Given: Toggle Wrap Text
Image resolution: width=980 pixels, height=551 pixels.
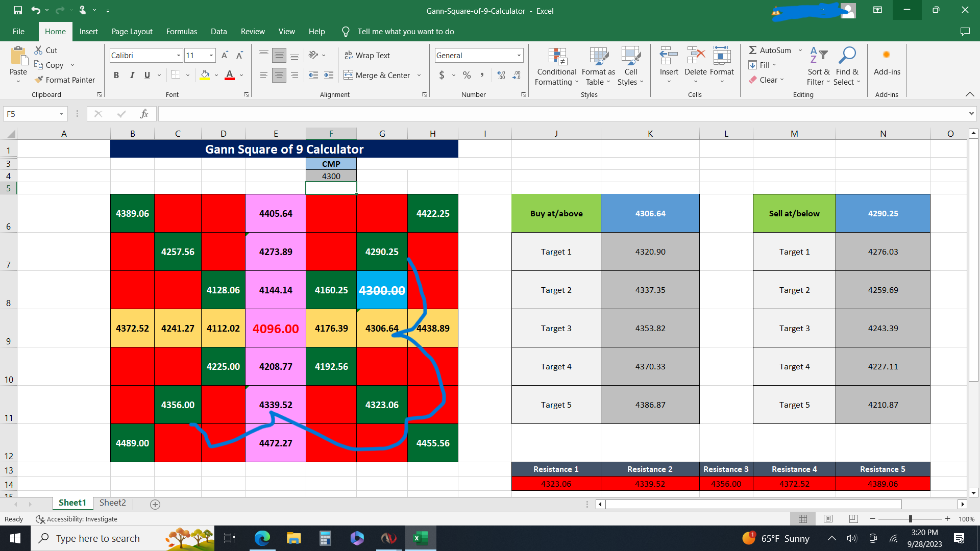Looking at the screenshot, I should [x=367, y=55].
